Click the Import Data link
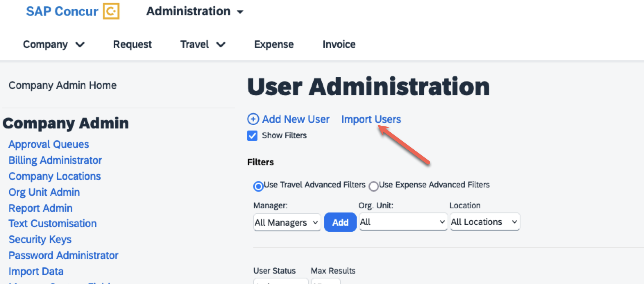The image size is (644, 284). [36, 272]
